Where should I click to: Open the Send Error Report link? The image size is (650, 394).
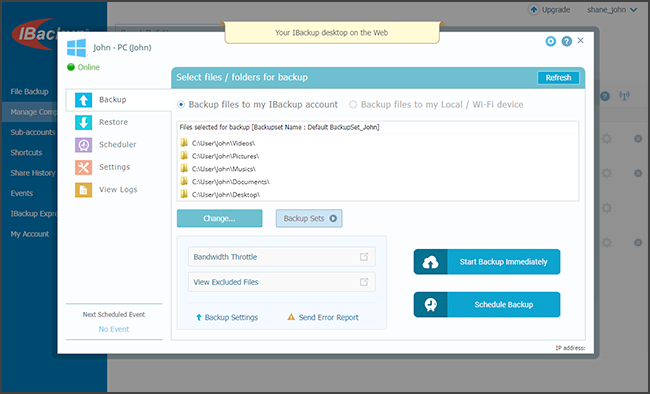point(328,317)
